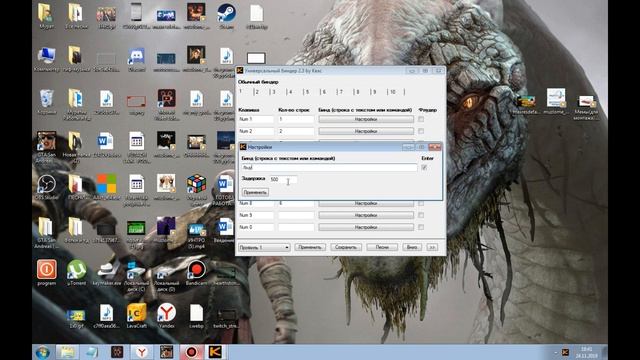
Task: Switch to binder tab 7
Action: (340, 92)
